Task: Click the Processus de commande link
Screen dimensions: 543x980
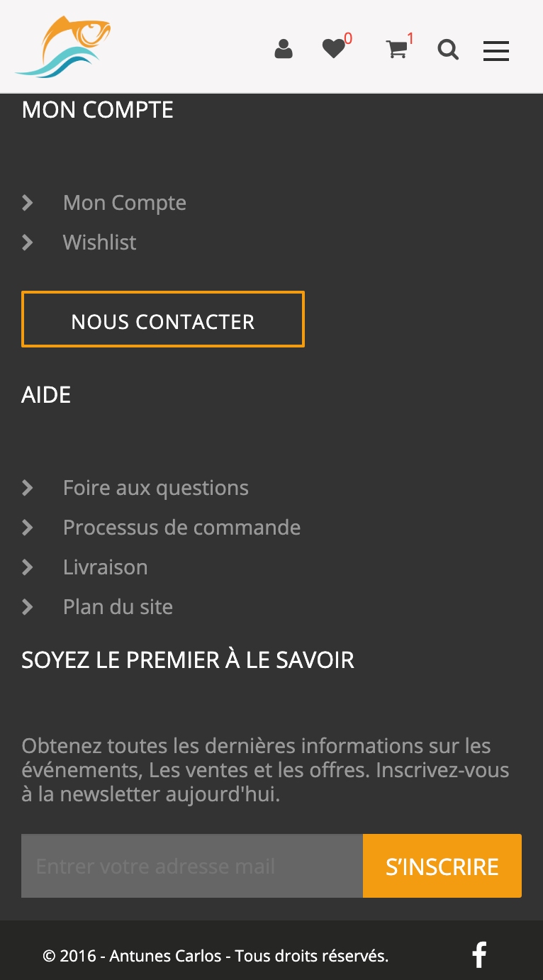Action: tap(181, 528)
